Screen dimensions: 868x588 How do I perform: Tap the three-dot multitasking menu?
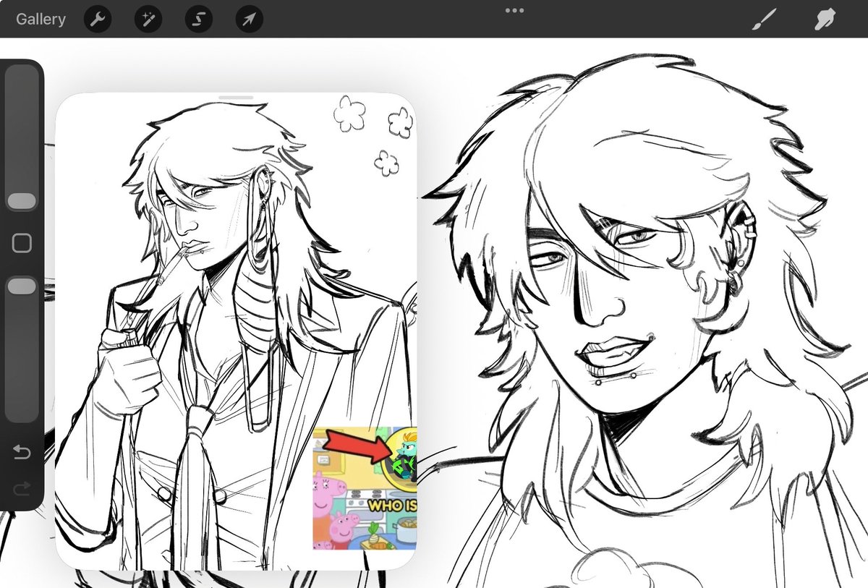coord(514,10)
